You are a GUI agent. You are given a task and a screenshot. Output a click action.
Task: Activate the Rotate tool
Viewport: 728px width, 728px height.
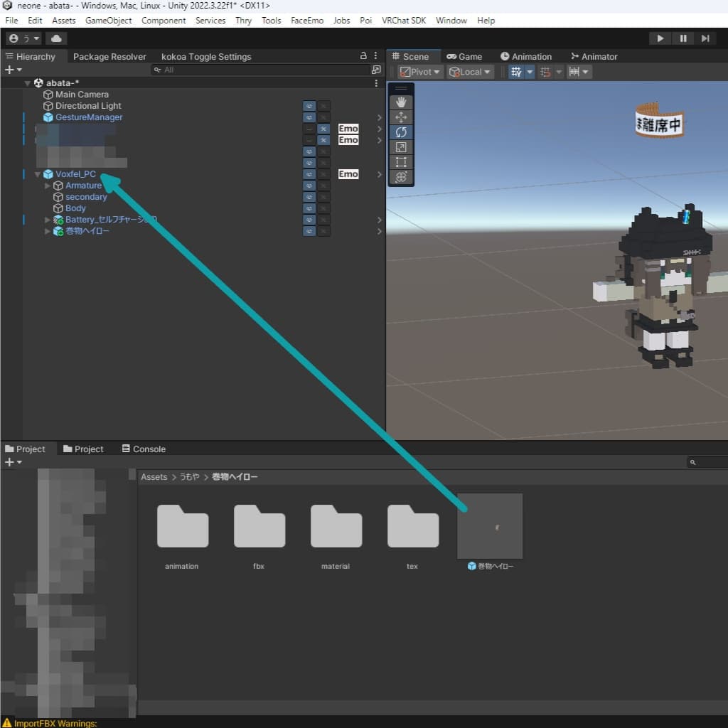(401, 132)
